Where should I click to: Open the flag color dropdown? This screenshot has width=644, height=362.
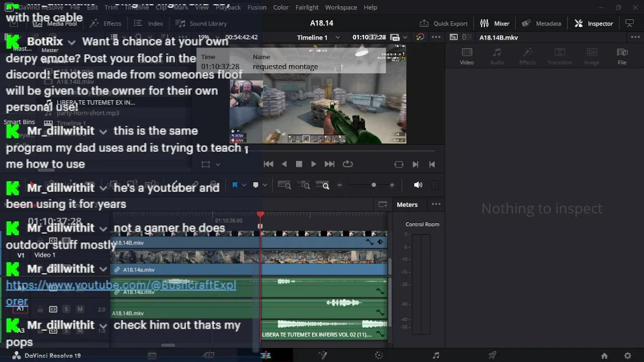coord(244,185)
